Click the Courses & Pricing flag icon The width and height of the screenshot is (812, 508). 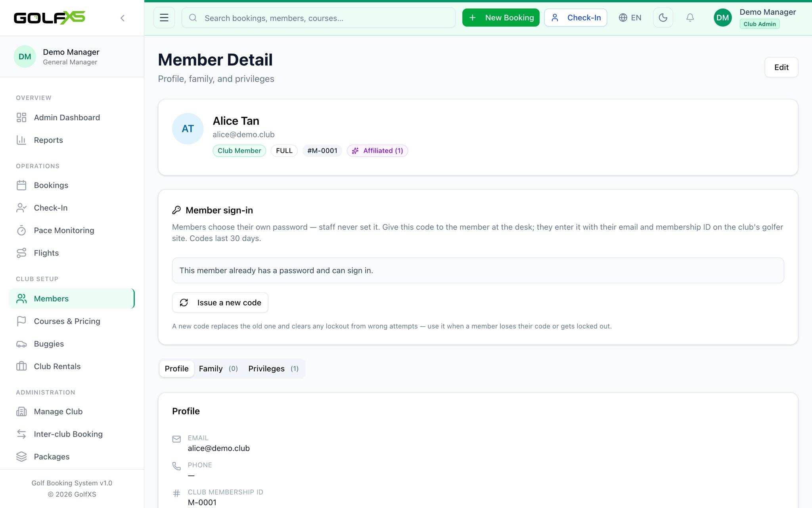pos(21,321)
